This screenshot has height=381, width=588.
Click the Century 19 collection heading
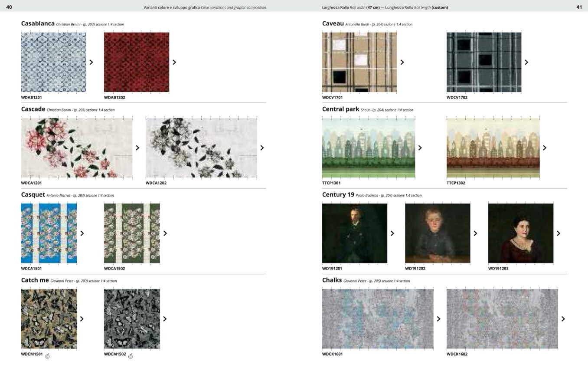[338, 194]
